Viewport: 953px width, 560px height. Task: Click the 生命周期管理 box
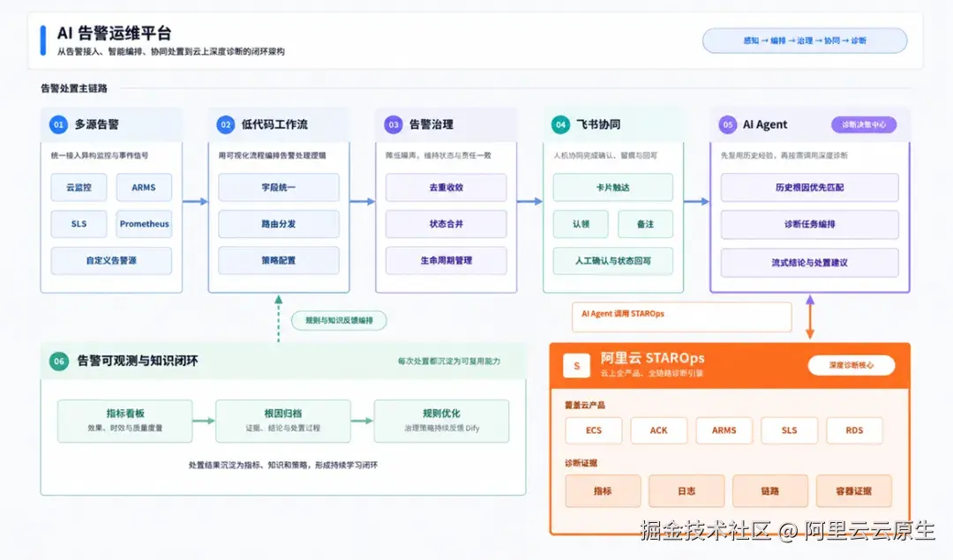point(446,260)
